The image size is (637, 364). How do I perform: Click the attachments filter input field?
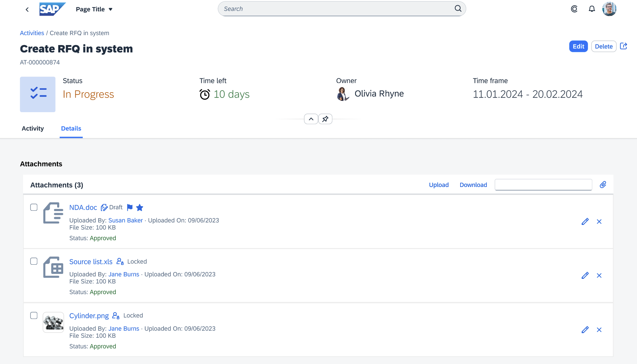pos(543,184)
